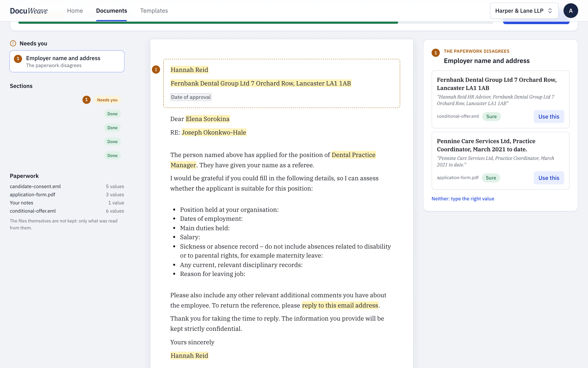Screen dimensions: 588x368
Task: Click the Sections heading
Action: [21, 86]
